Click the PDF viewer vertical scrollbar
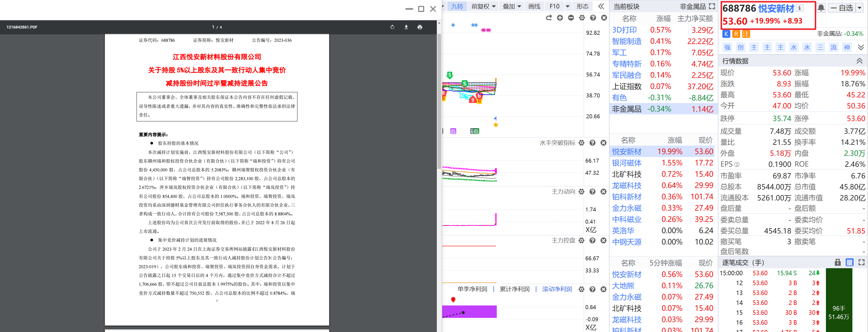The image size is (868, 332). pyautogui.click(x=439, y=101)
